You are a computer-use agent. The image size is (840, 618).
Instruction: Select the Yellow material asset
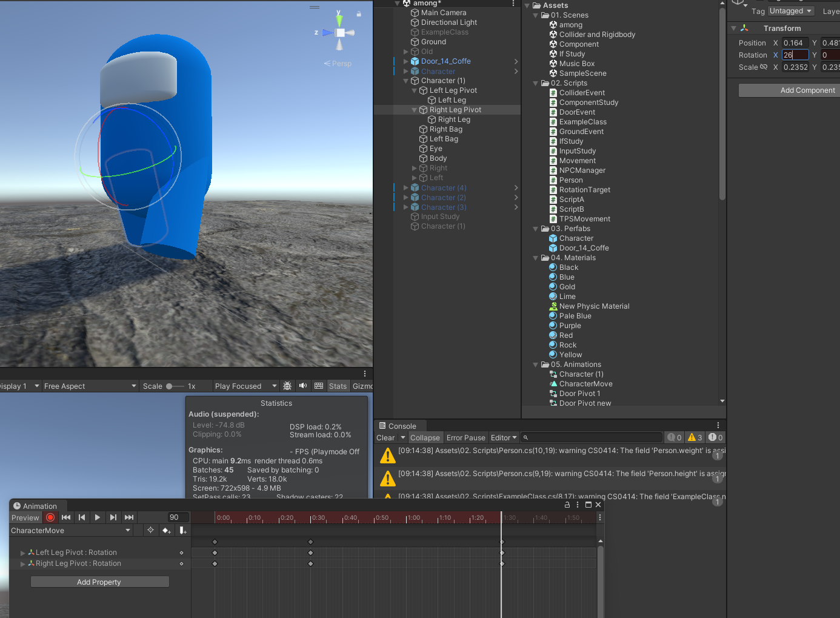click(x=570, y=355)
